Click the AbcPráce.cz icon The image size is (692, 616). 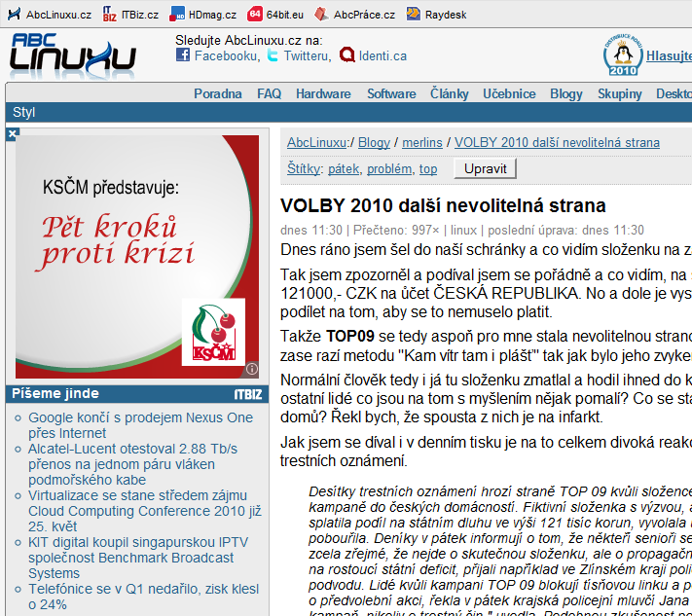[x=321, y=15]
